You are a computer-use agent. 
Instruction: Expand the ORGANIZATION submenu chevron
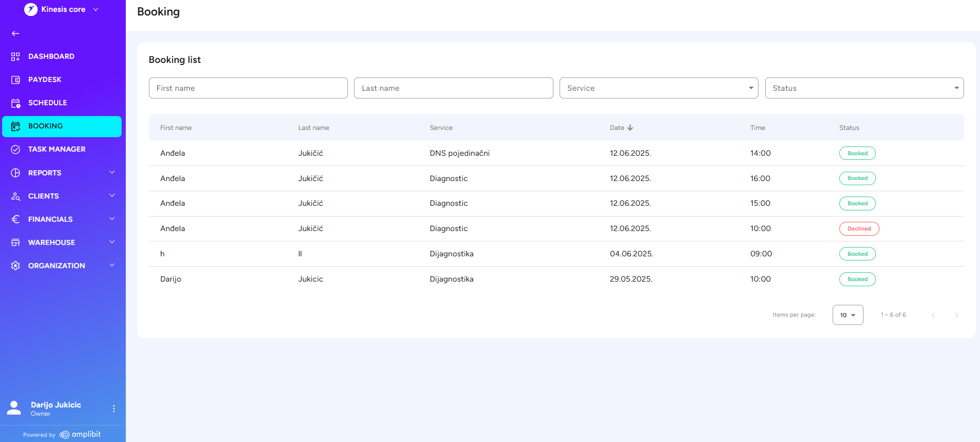tap(112, 265)
